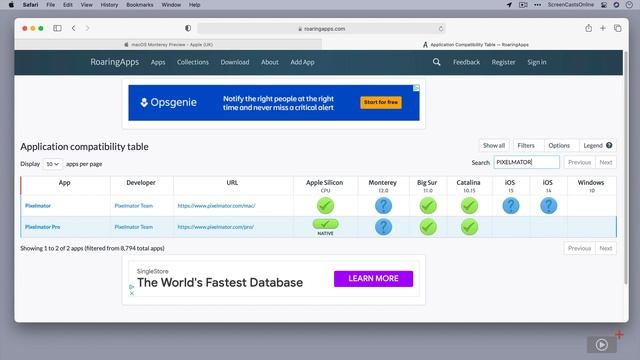Image resolution: width=640 pixels, height=360 pixels.
Task: Click the LEARN MORE ad button
Action: click(373, 279)
